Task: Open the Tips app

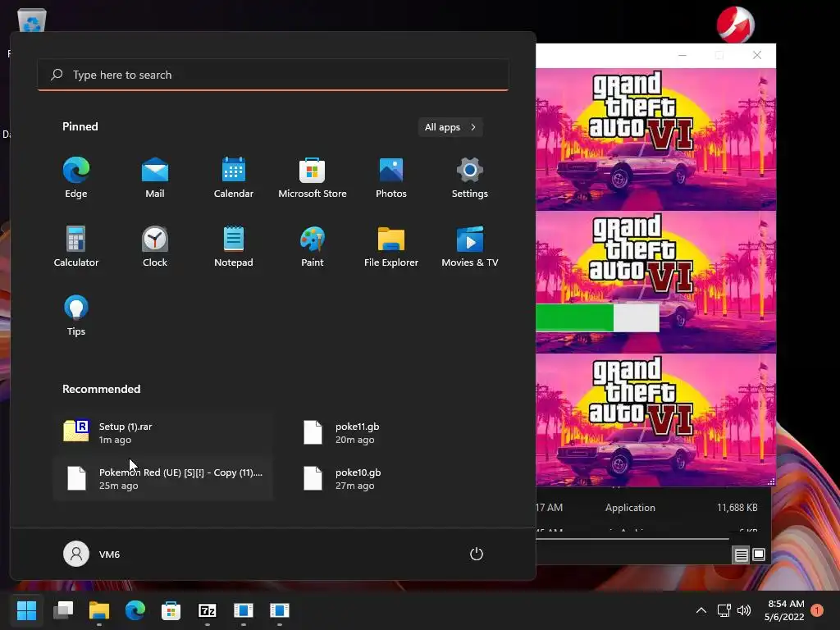Action: pos(76,316)
